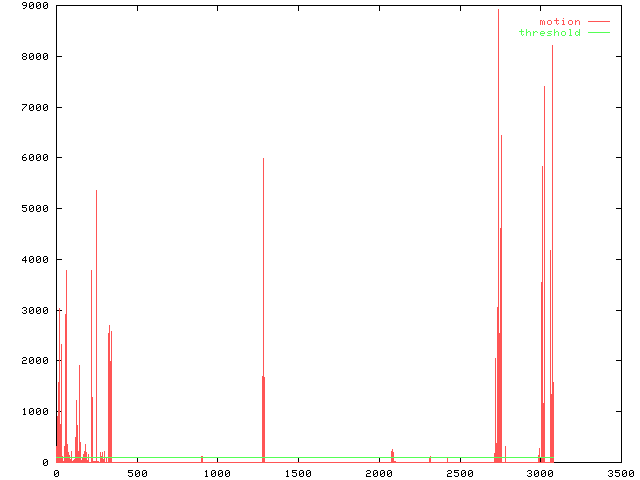Image resolution: width=640 pixels, height=480 pixels.
Task: Click the 2500 label on the x-axis
Action: click(x=459, y=472)
